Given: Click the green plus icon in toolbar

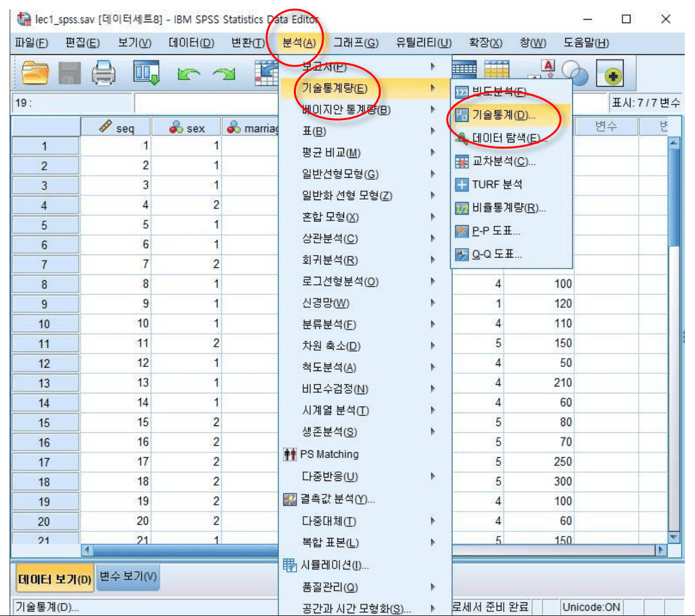Looking at the screenshot, I should tap(609, 73).
